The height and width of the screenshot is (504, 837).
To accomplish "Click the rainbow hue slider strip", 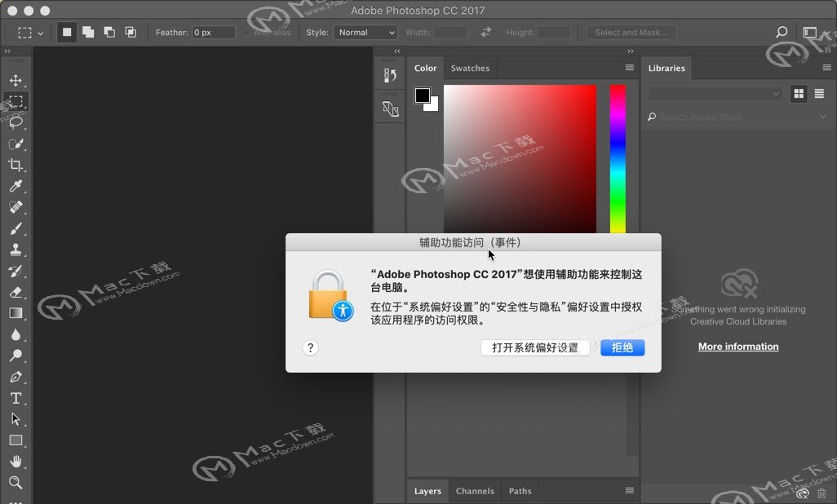I will click(x=618, y=159).
